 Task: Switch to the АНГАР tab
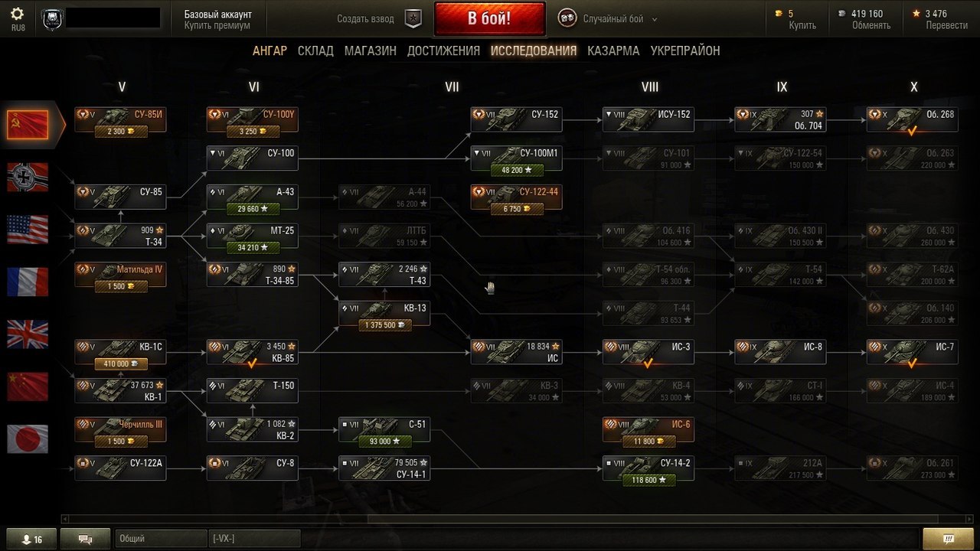pos(269,51)
